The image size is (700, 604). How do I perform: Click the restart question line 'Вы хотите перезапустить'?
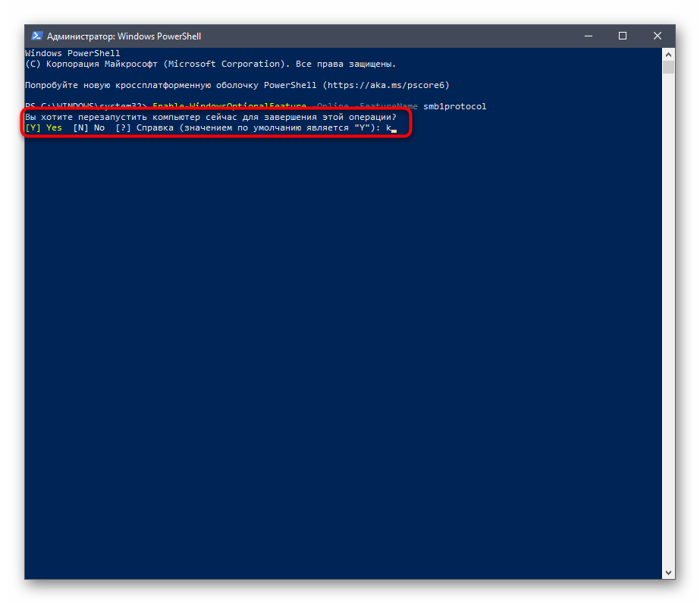pyautogui.click(x=211, y=117)
